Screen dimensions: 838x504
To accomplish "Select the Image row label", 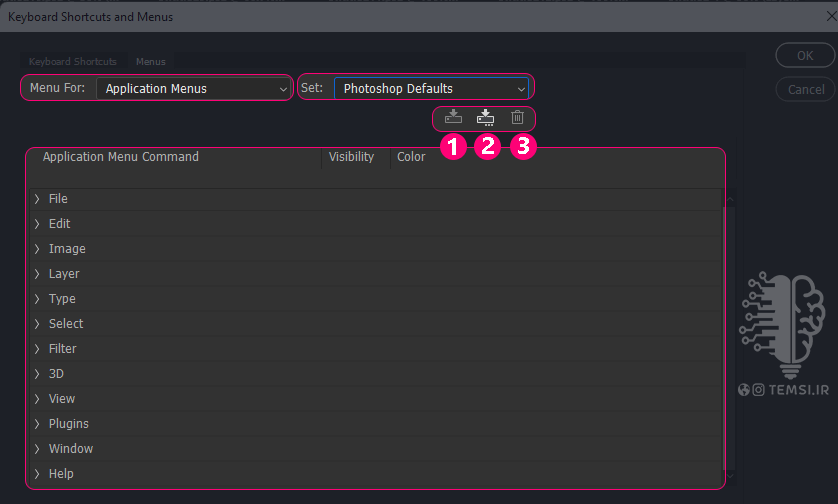I will (67, 249).
